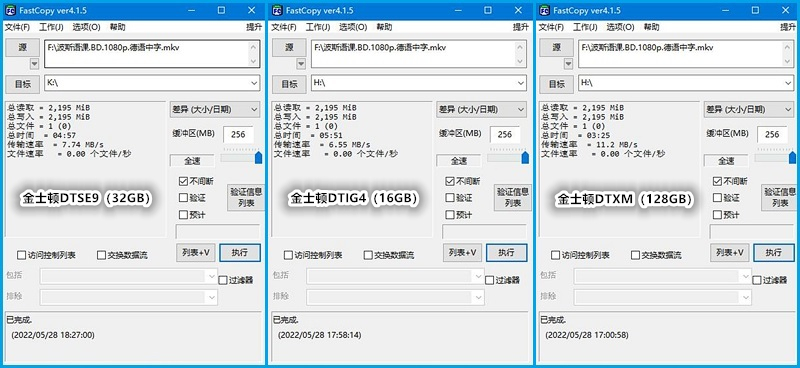800x368 pixels.
Task: Click 传输速率 = 7.74 MB/s text
Action: click(x=55, y=145)
